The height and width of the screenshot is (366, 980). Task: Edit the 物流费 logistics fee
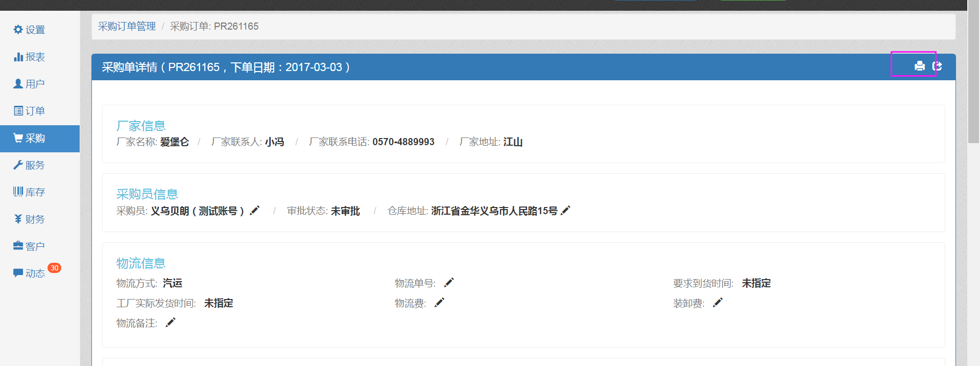tap(439, 303)
